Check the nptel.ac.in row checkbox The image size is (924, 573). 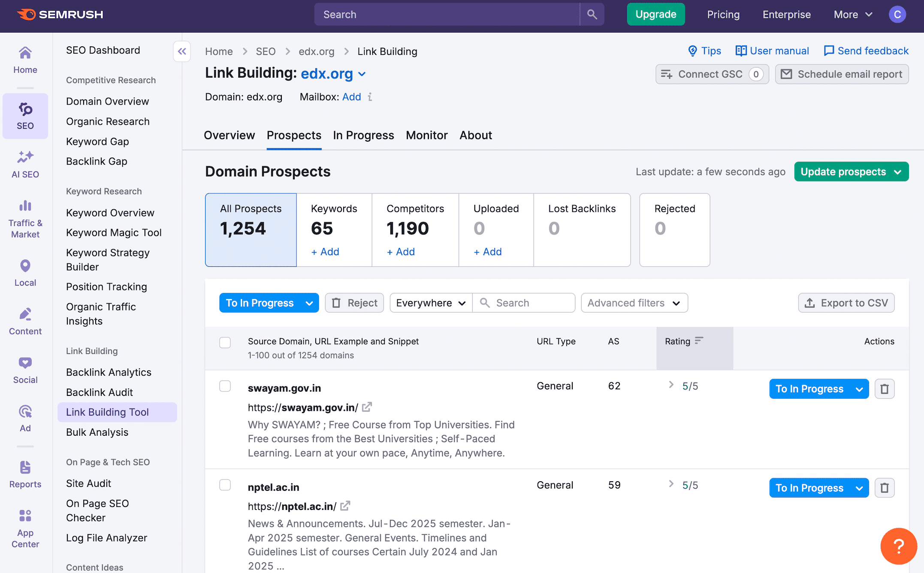[x=225, y=485]
